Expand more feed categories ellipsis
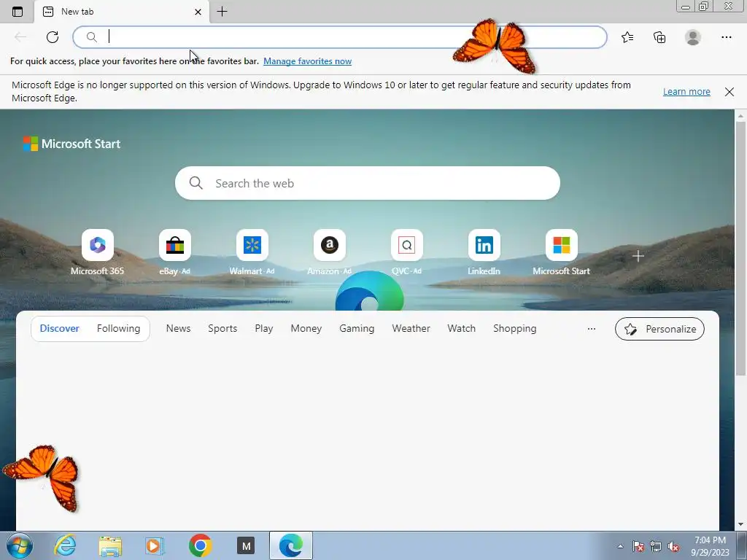This screenshot has width=747, height=560. [591, 329]
